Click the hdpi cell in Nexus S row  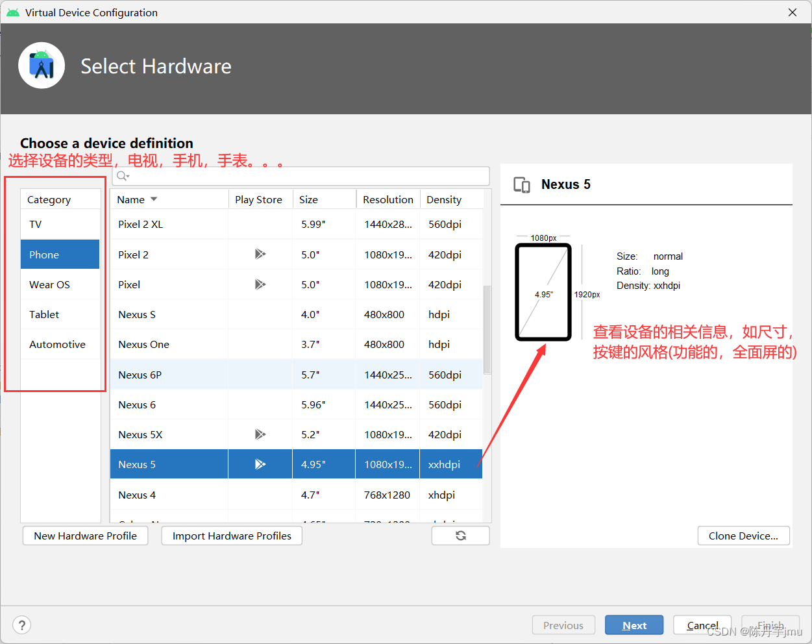(451, 314)
